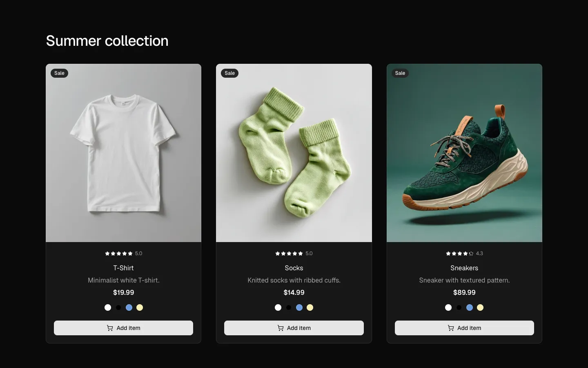Open the T-Shirt product page via its title
The image size is (588, 368).
click(x=123, y=268)
